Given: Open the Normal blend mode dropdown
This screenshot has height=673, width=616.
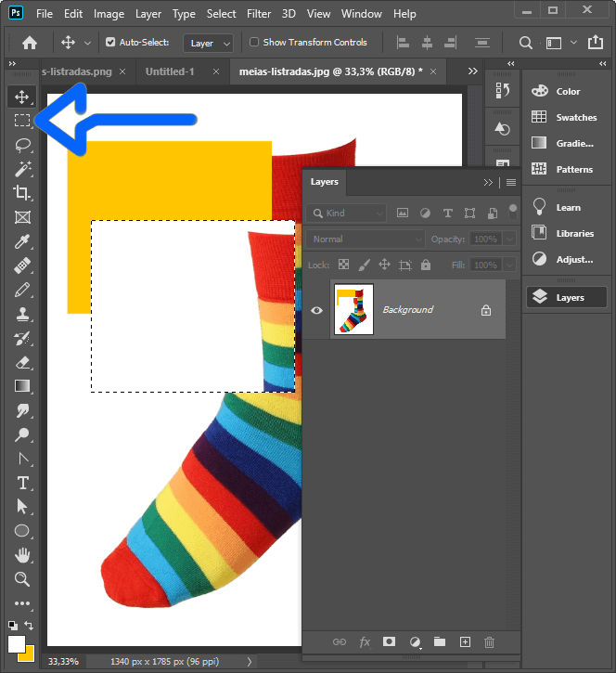Looking at the screenshot, I should 365,239.
